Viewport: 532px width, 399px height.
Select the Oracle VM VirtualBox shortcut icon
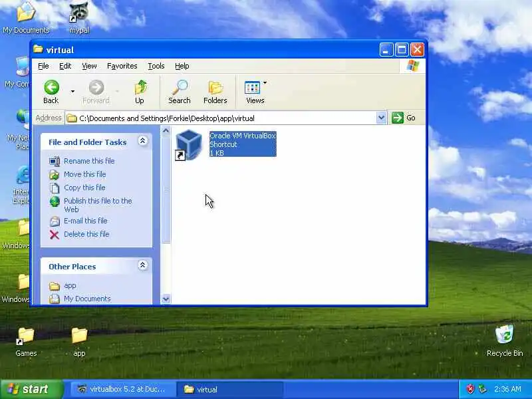189,145
